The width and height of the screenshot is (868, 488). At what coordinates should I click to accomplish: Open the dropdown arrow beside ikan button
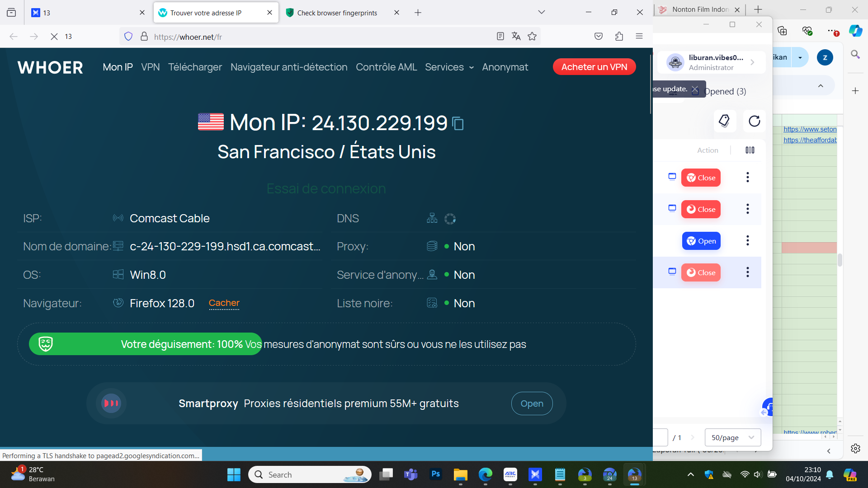point(800,57)
